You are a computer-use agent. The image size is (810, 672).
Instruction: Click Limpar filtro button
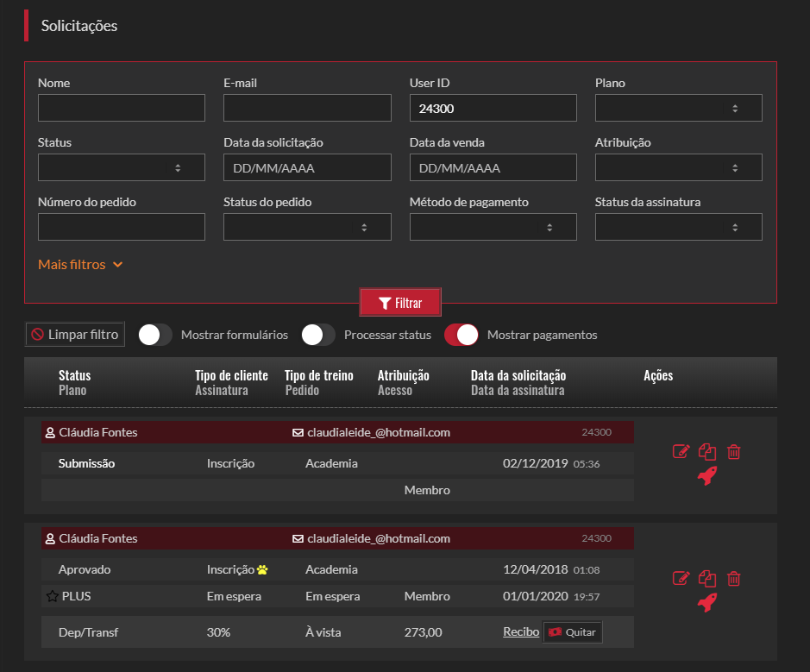click(x=75, y=335)
